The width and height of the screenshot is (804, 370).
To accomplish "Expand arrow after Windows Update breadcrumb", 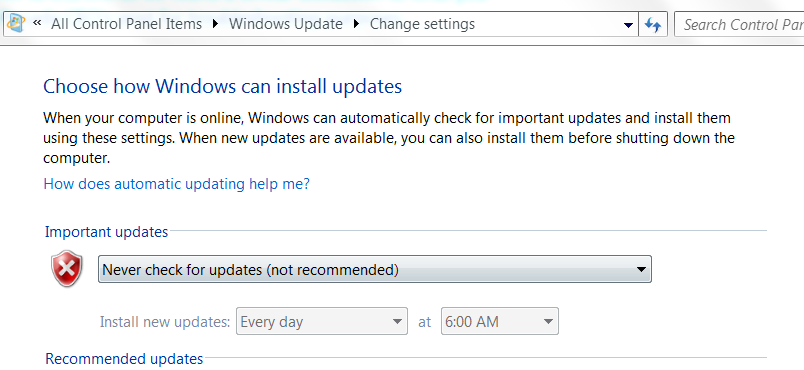I will (356, 24).
